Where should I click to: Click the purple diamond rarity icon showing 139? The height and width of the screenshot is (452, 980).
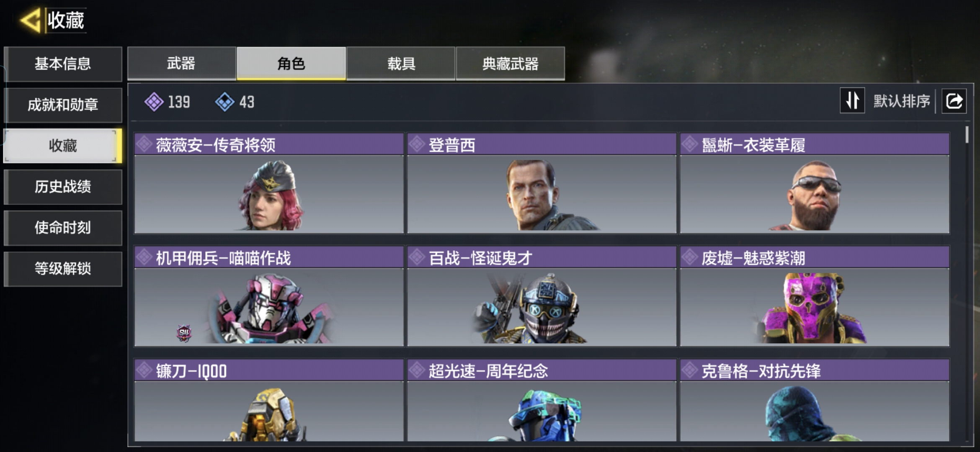(154, 102)
